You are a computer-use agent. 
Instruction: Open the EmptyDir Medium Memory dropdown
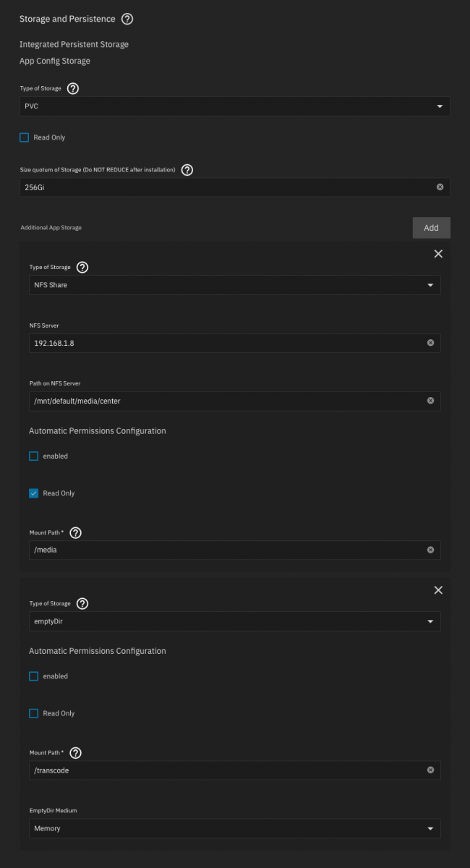[234, 828]
